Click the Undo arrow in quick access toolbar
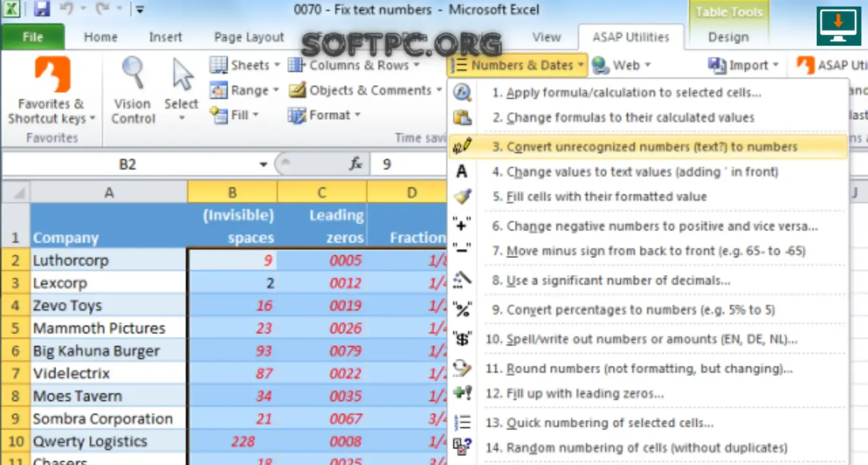Viewport: 868px width, 465px height. (67, 9)
